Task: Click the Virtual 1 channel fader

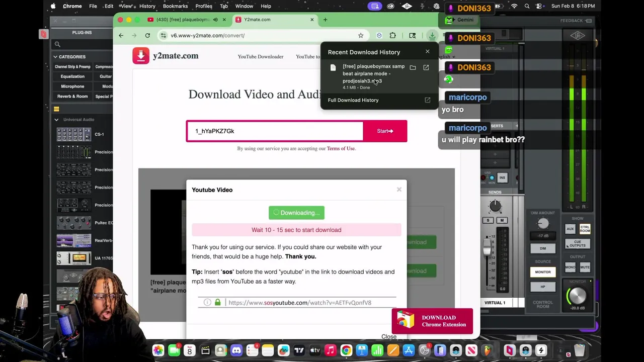Action: pyautogui.click(x=487, y=247)
